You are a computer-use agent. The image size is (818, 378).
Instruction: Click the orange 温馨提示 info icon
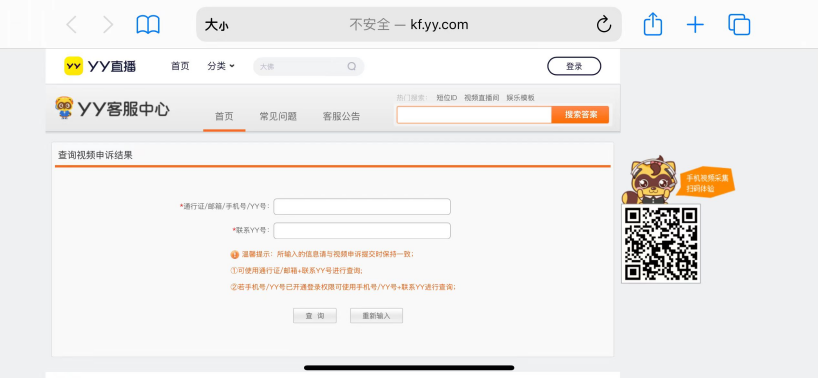[x=234, y=254]
